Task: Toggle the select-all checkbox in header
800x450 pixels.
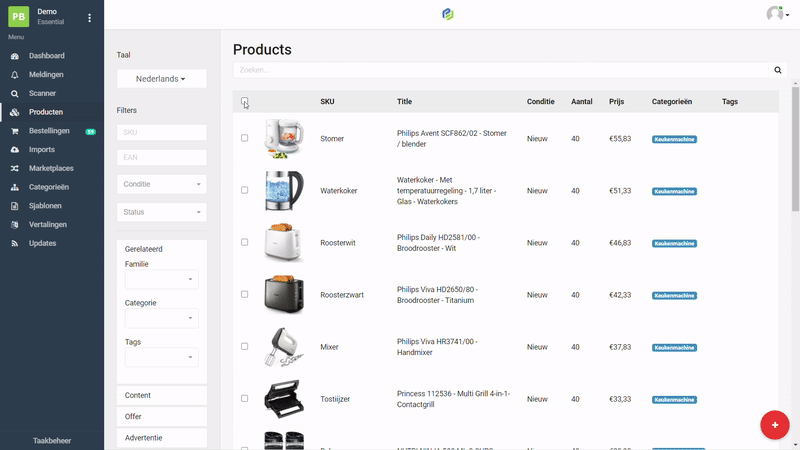Action: coord(244,101)
